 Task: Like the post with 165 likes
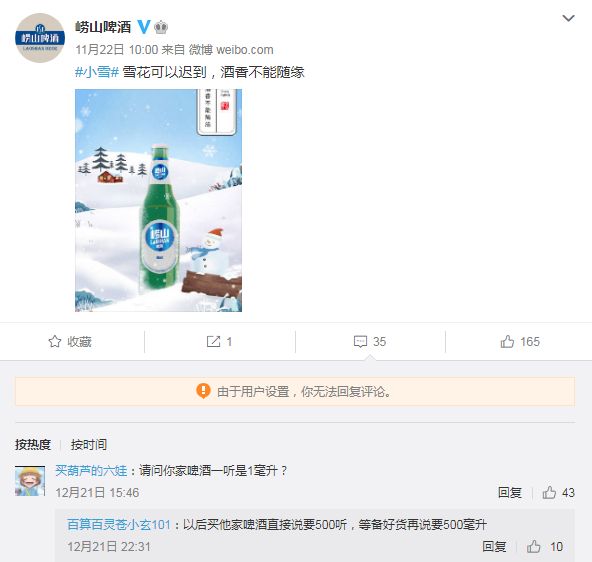tap(520, 342)
